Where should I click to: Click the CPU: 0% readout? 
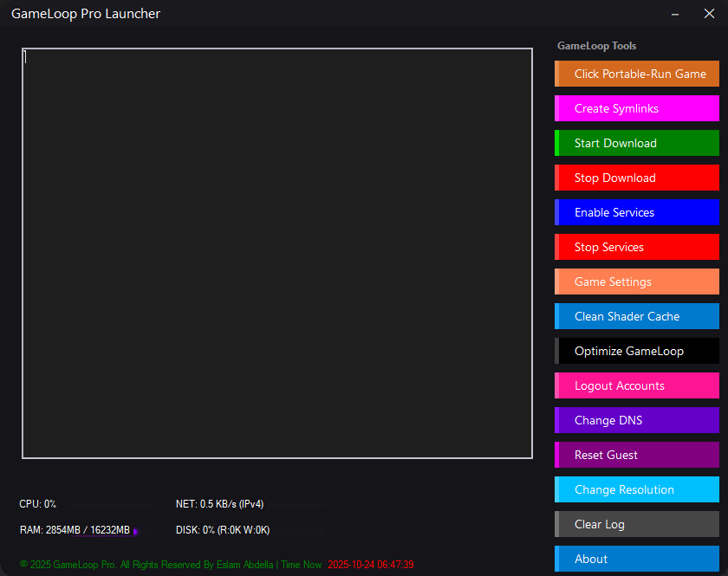pos(37,504)
